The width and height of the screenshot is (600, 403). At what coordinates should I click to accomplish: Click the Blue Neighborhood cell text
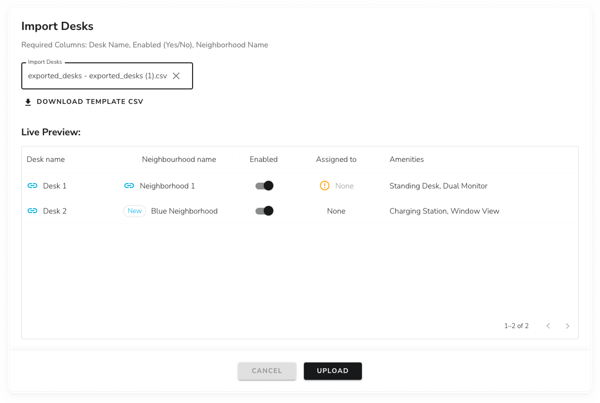pos(184,211)
